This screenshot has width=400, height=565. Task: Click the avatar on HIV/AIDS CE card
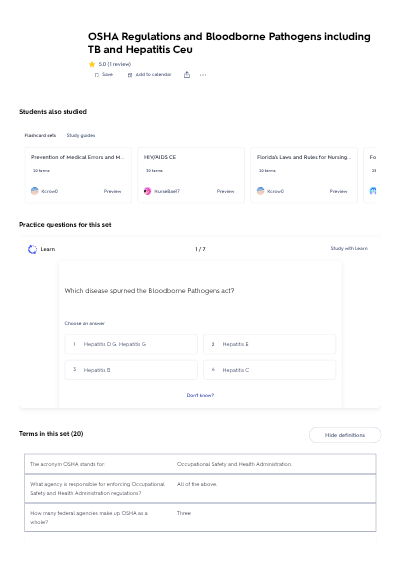pos(147,191)
